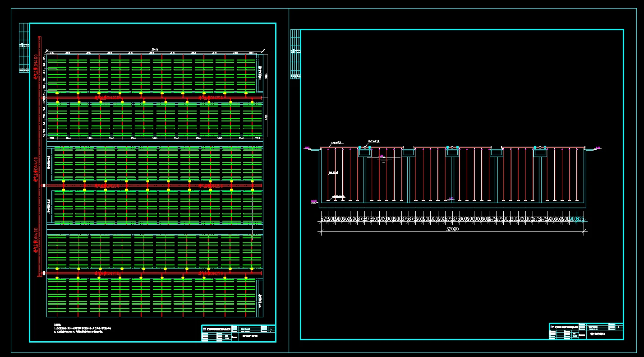Select the leftmost cyan valve circle in section
This screenshot has height=357, width=644.
pyautogui.click(x=359, y=148)
